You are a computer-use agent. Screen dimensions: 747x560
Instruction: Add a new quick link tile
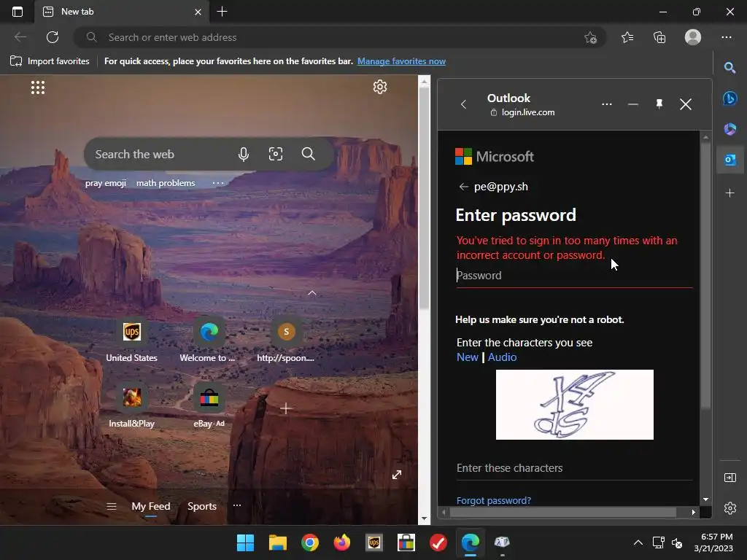tap(286, 408)
